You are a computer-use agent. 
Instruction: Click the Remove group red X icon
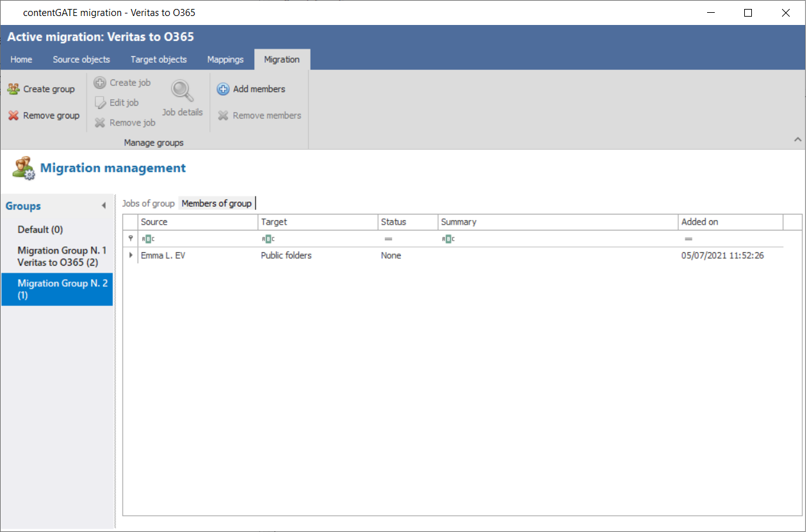click(13, 116)
